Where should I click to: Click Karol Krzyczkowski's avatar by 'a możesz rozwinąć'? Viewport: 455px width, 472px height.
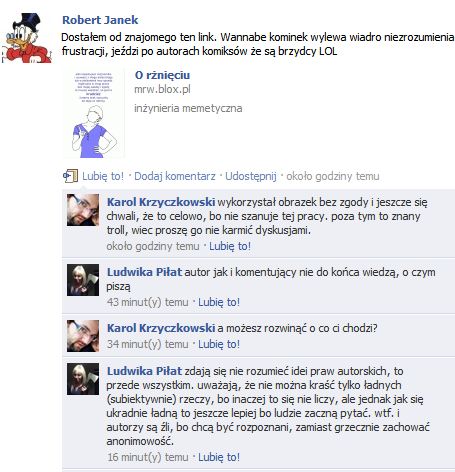point(83,336)
